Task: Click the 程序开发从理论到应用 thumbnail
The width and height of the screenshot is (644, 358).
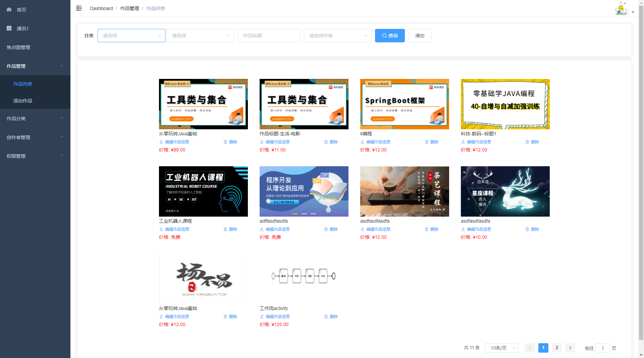Action: click(x=304, y=191)
